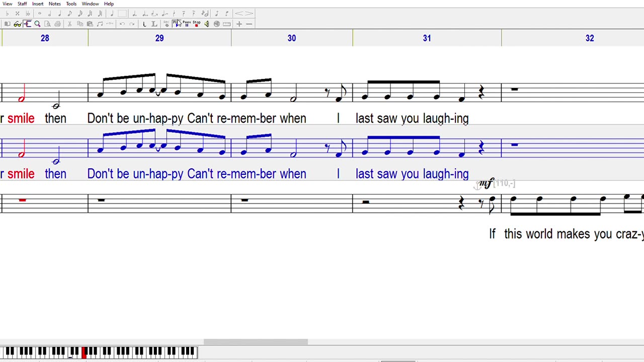644x362 pixels.
Task: Click the mf dynamic marking
Action: [486, 184]
